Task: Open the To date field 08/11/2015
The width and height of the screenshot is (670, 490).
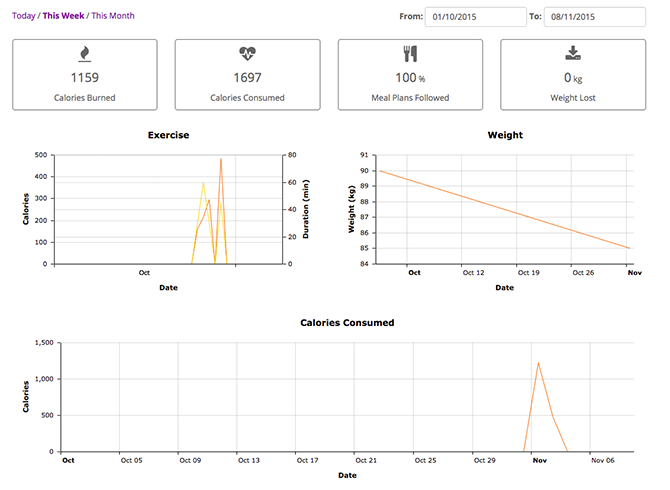Action: [594, 17]
